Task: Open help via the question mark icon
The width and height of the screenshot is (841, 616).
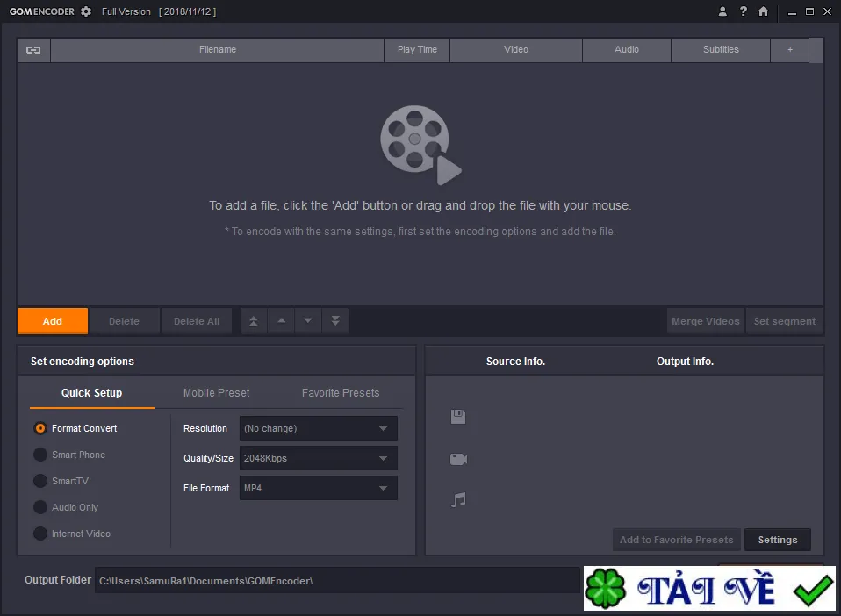Action: pyautogui.click(x=744, y=11)
